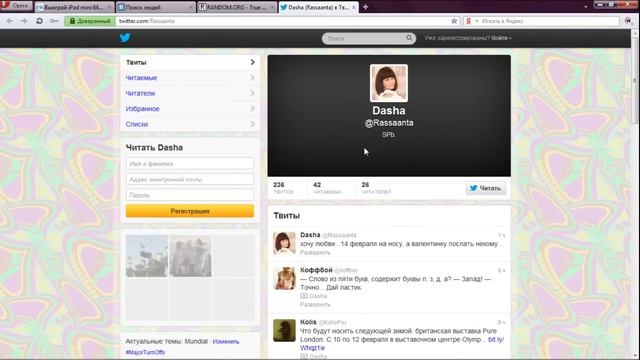Click the chevron next to Читатели
The height and width of the screenshot is (360, 640).
[252, 93]
